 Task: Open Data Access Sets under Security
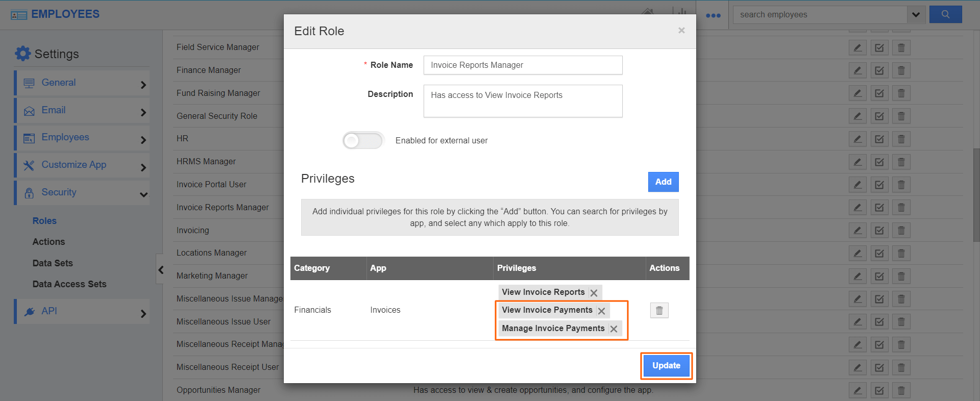coord(69,284)
